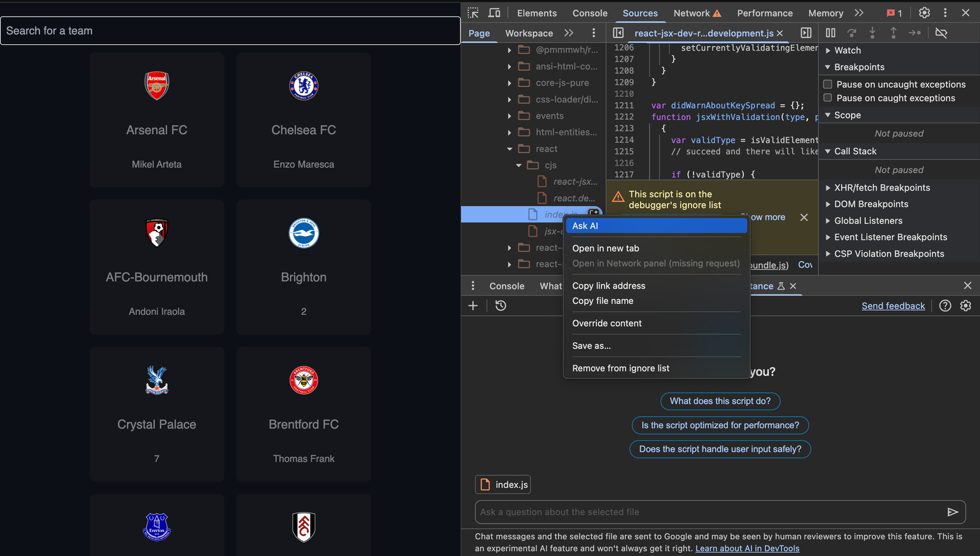Collapse the react folder in tree
The height and width of the screenshot is (556, 980).
point(509,149)
